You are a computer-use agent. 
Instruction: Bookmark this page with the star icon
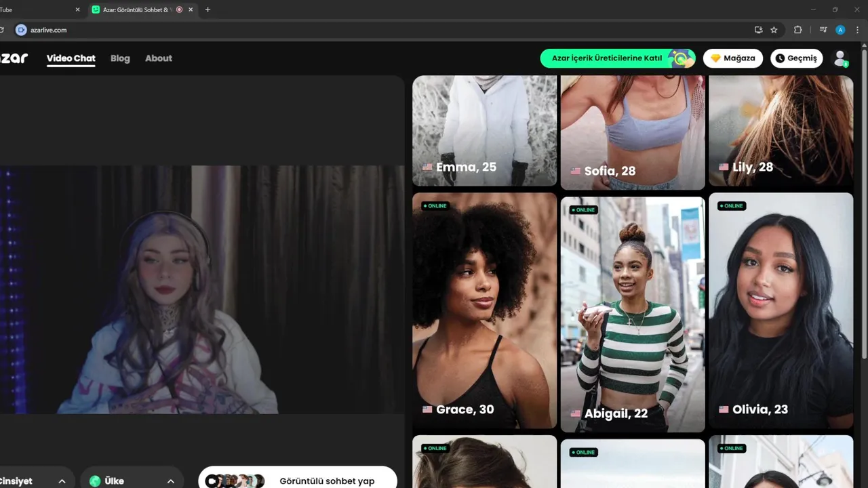coord(774,30)
